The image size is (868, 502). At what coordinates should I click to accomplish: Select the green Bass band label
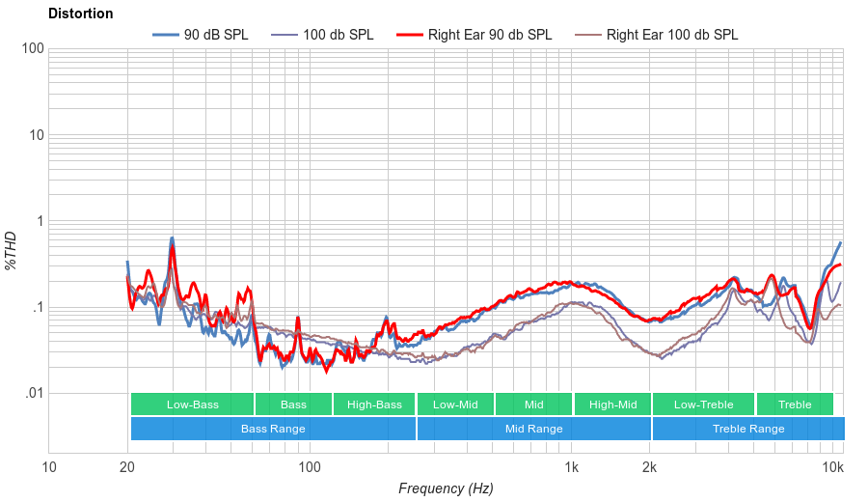[x=293, y=404]
